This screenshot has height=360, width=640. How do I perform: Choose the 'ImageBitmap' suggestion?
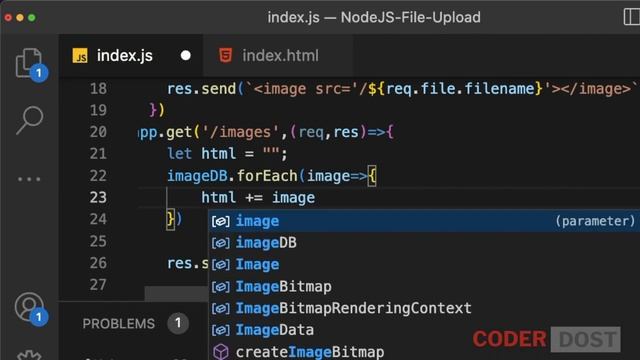click(x=424, y=287)
